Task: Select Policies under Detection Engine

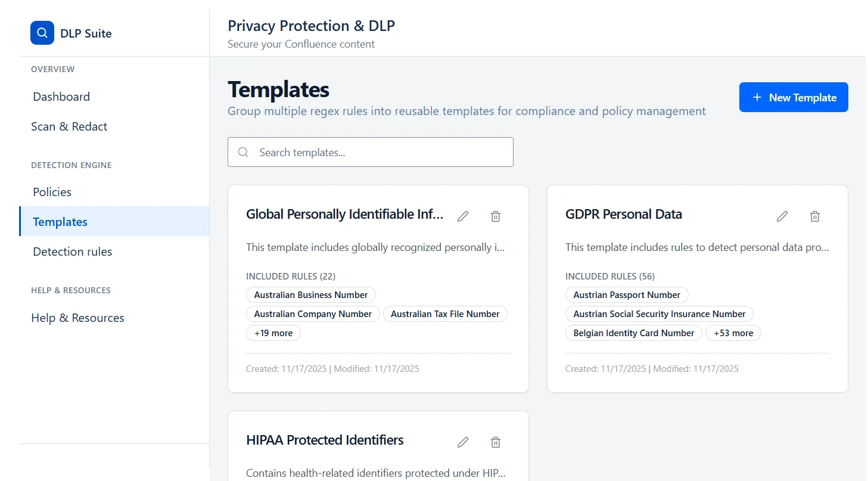Action: (x=52, y=191)
